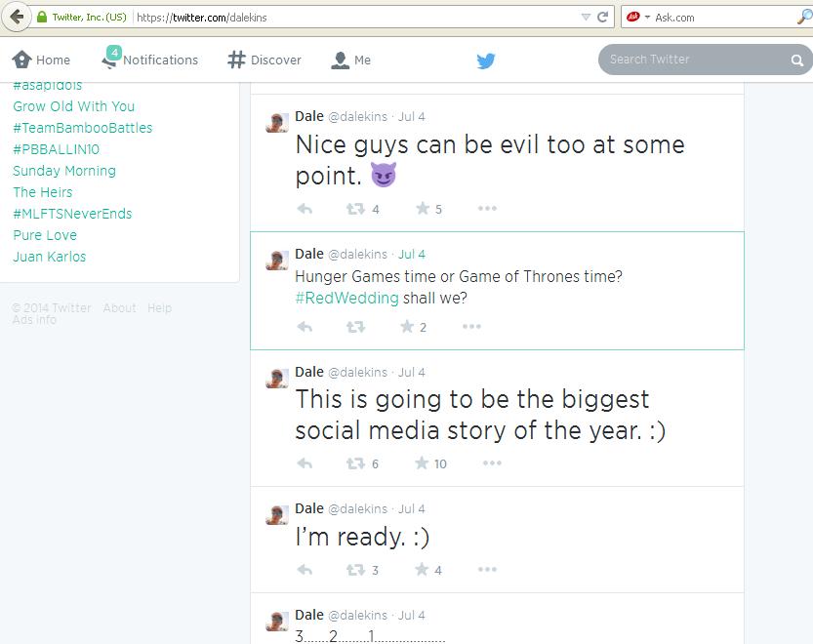Click the green padlock site identity icon
This screenshot has height=644, width=813.
(x=42, y=18)
